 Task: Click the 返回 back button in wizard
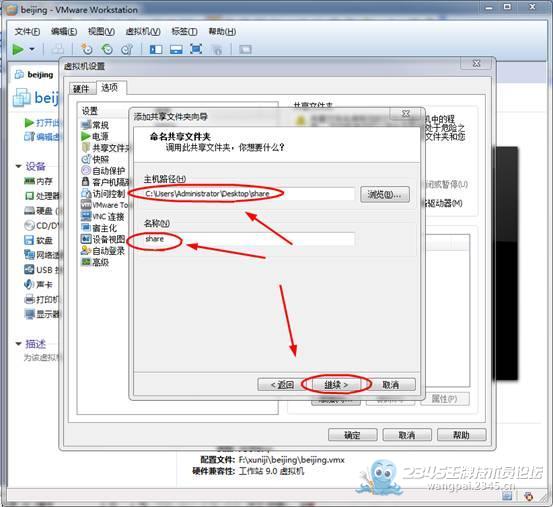point(282,385)
